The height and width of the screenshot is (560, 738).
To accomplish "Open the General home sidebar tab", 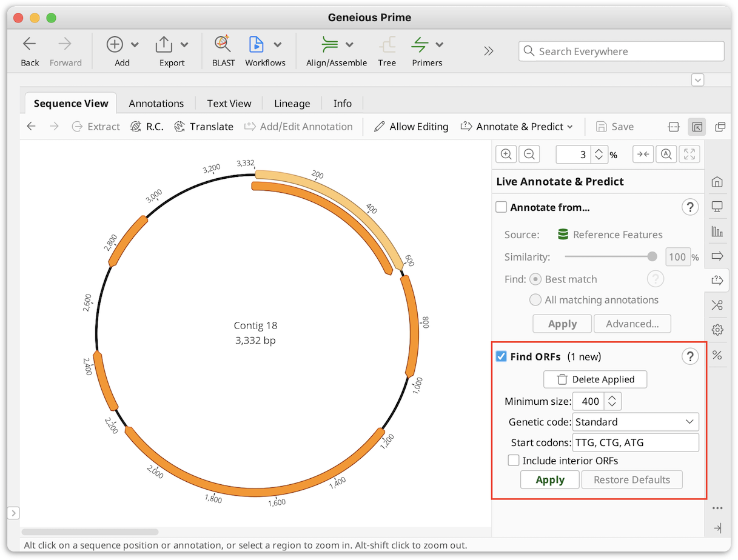I will click(x=717, y=182).
